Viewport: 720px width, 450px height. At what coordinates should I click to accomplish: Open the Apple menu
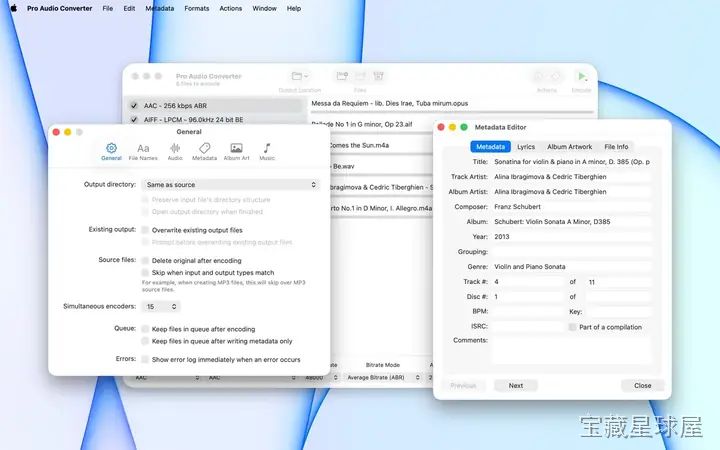pos(14,8)
